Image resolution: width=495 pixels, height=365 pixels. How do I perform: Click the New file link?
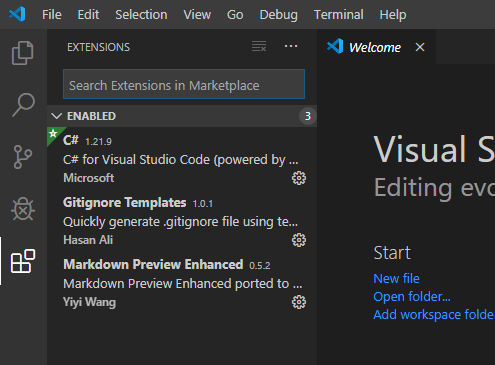(396, 278)
